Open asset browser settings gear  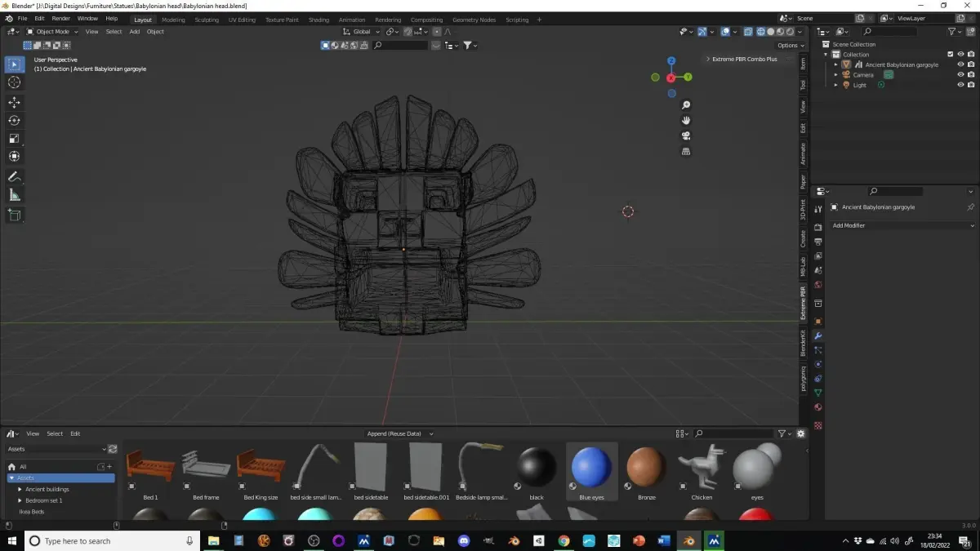[800, 433]
